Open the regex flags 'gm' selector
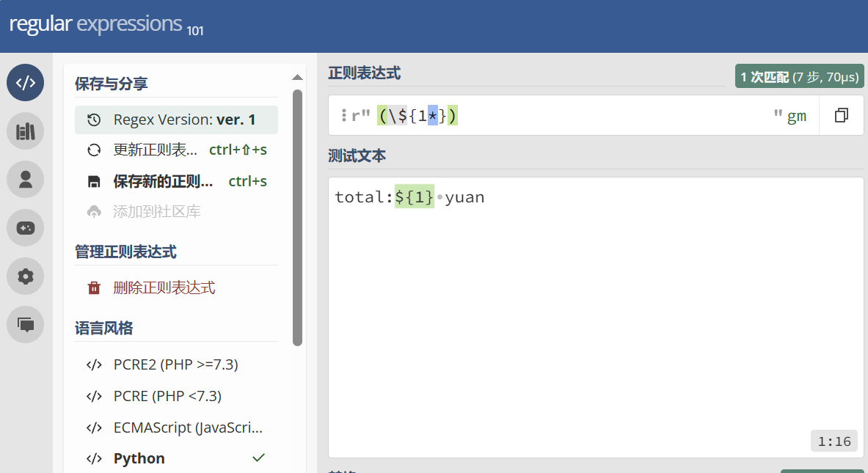Screen dimensions: 868x473 (x=796, y=116)
